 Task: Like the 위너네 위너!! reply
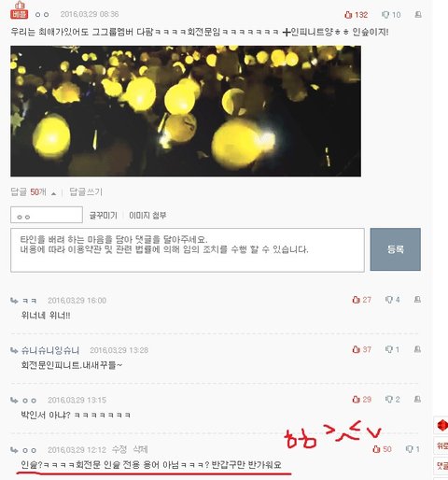coord(361,300)
